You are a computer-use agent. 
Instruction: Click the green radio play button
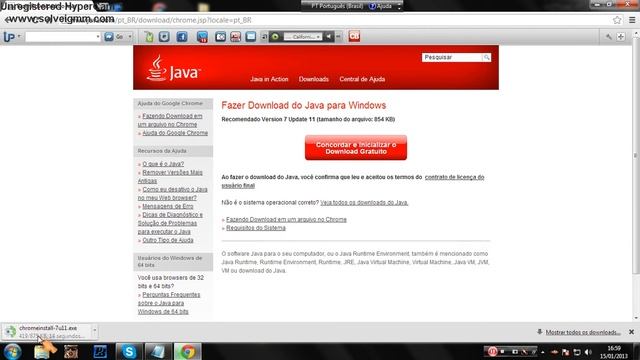(x=275, y=37)
